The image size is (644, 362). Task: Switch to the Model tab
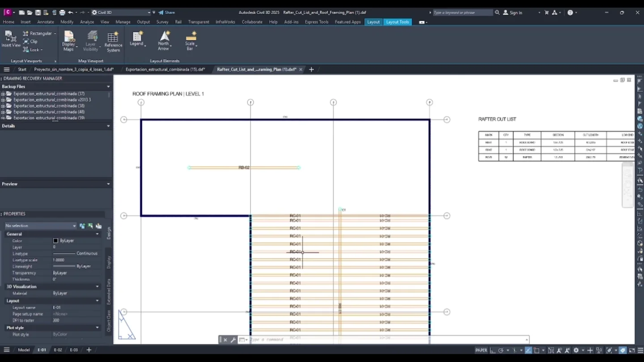click(24, 350)
